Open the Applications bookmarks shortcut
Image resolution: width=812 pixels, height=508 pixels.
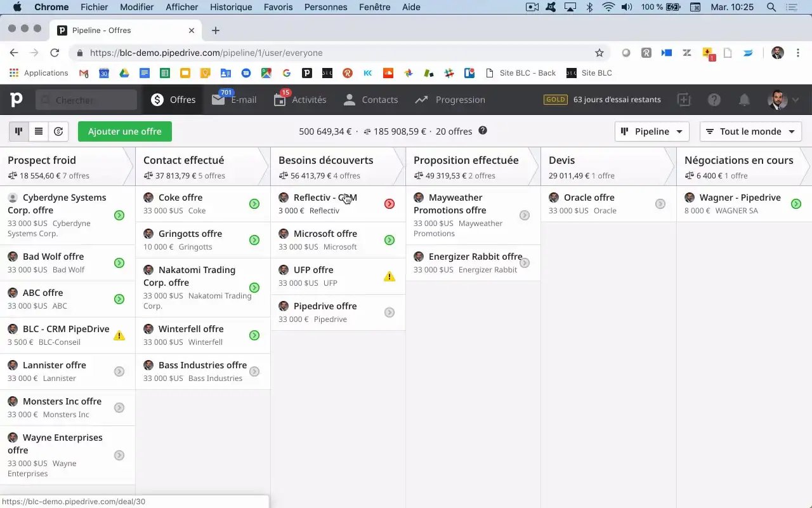point(39,73)
